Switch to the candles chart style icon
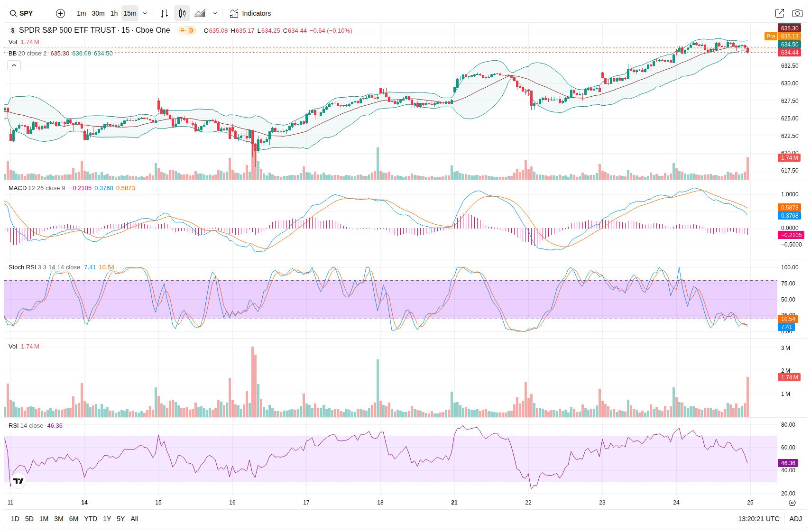Image resolution: width=811 pixels, height=532 pixels. coord(182,13)
